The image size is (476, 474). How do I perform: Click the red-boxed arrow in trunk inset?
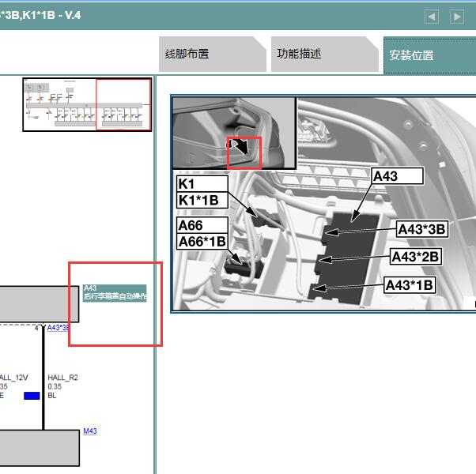(244, 152)
